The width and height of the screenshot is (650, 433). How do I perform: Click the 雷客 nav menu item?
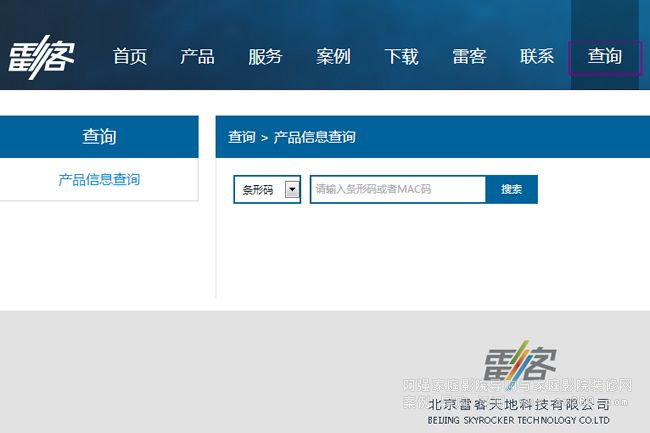(x=469, y=57)
